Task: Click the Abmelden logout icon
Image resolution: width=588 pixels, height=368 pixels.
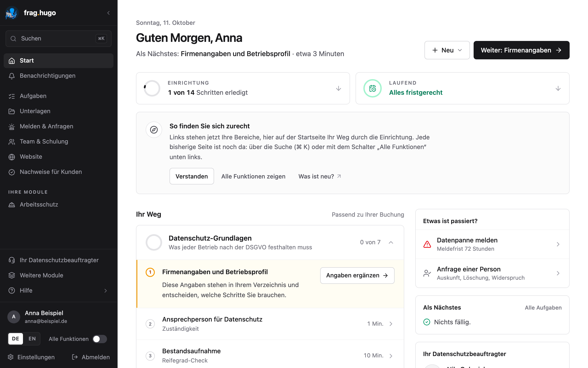Action: click(75, 357)
